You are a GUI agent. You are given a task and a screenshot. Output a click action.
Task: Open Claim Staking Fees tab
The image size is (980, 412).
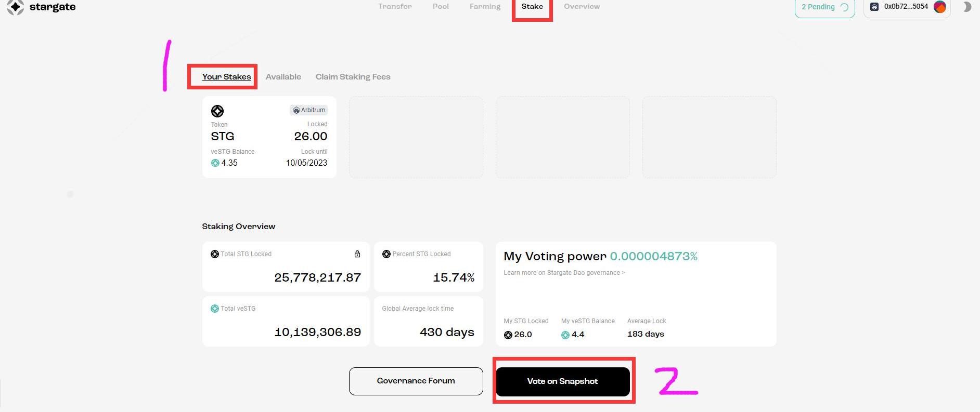353,77
